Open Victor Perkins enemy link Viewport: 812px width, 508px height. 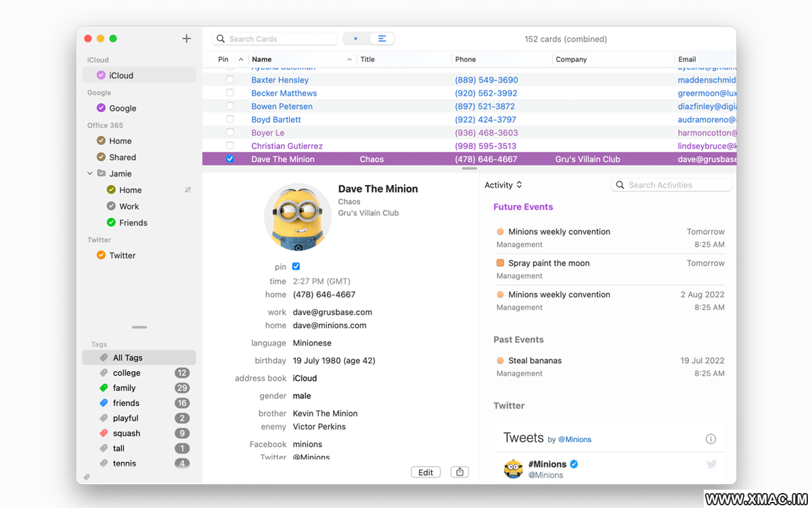click(x=319, y=427)
